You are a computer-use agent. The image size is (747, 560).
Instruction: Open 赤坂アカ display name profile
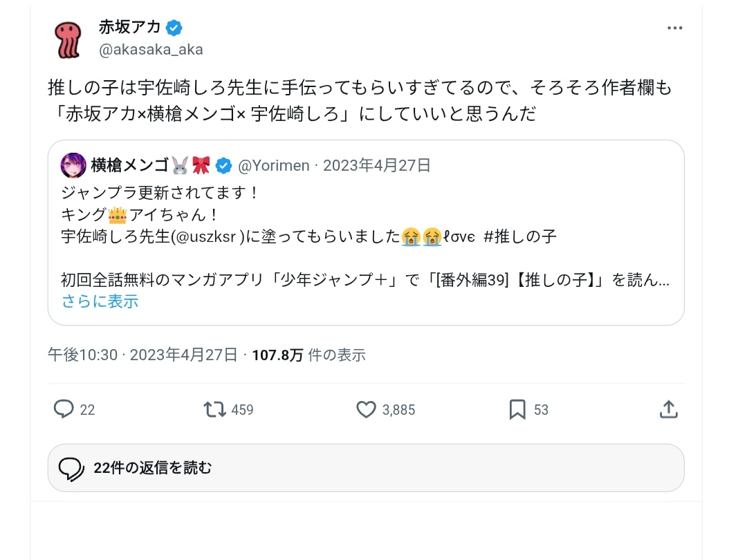pyautogui.click(x=129, y=28)
